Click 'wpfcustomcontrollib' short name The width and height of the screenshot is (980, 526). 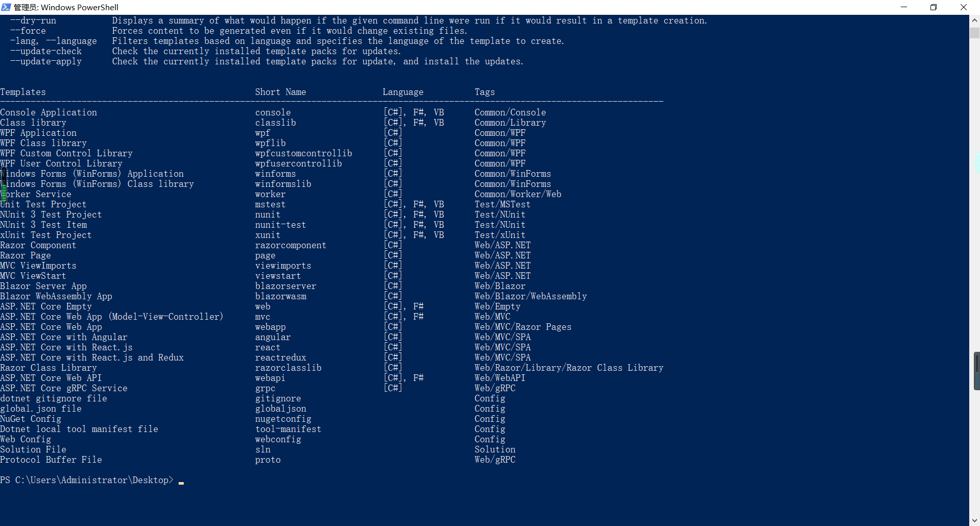[304, 153]
